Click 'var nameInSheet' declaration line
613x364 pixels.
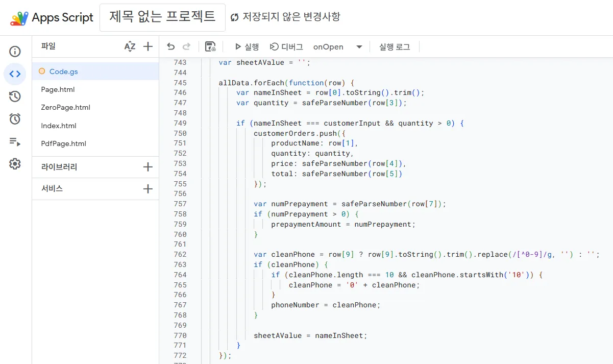pos(330,93)
